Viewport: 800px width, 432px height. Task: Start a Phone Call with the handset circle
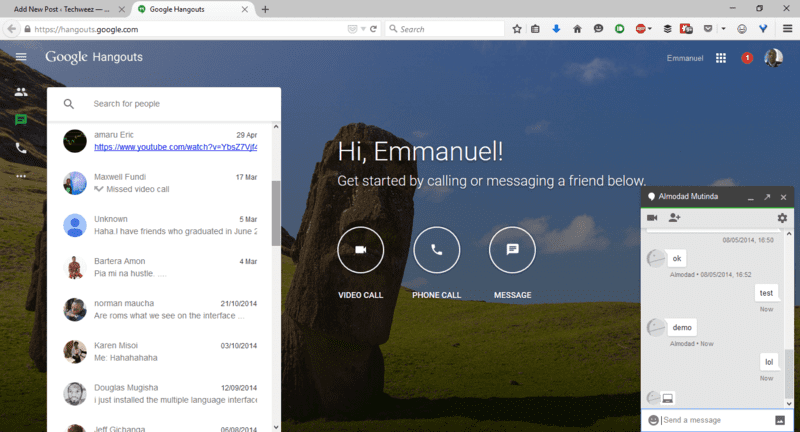(x=437, y=250)
